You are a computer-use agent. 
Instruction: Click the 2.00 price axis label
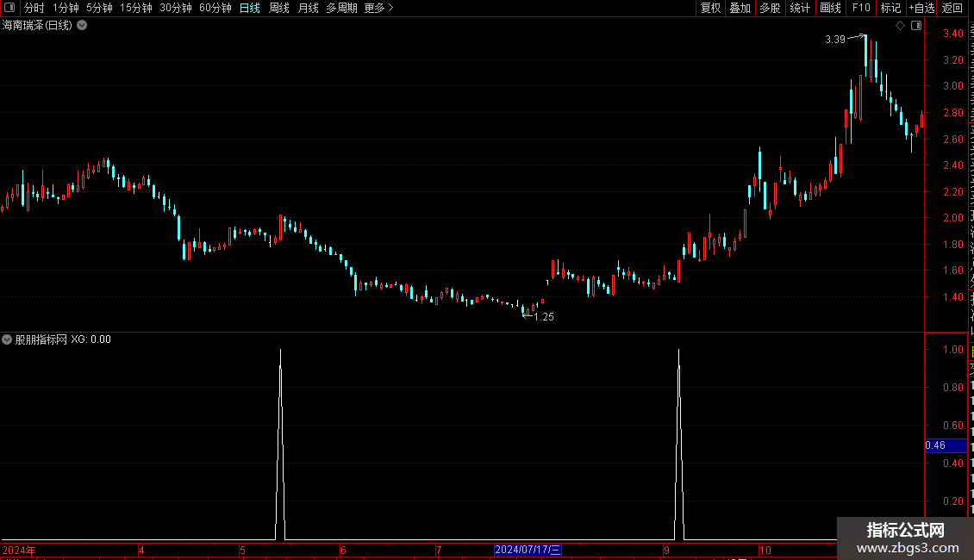pos(952,218)
